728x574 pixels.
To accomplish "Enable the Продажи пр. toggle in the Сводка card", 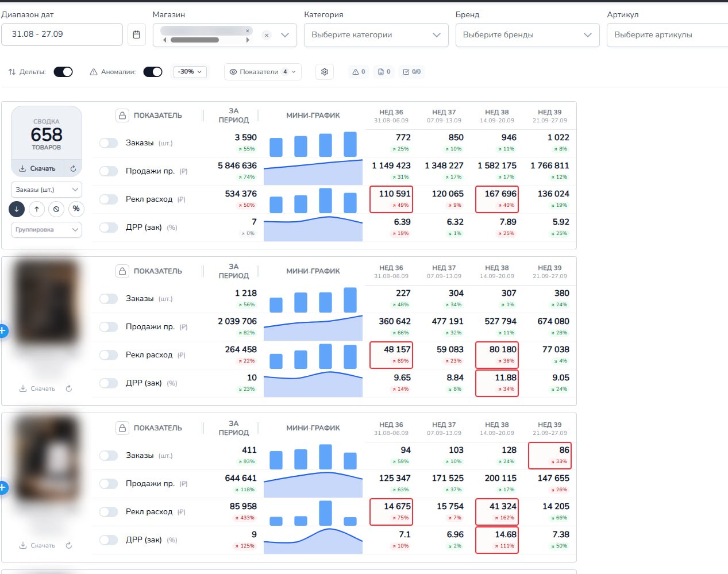I will pos(109,171).
